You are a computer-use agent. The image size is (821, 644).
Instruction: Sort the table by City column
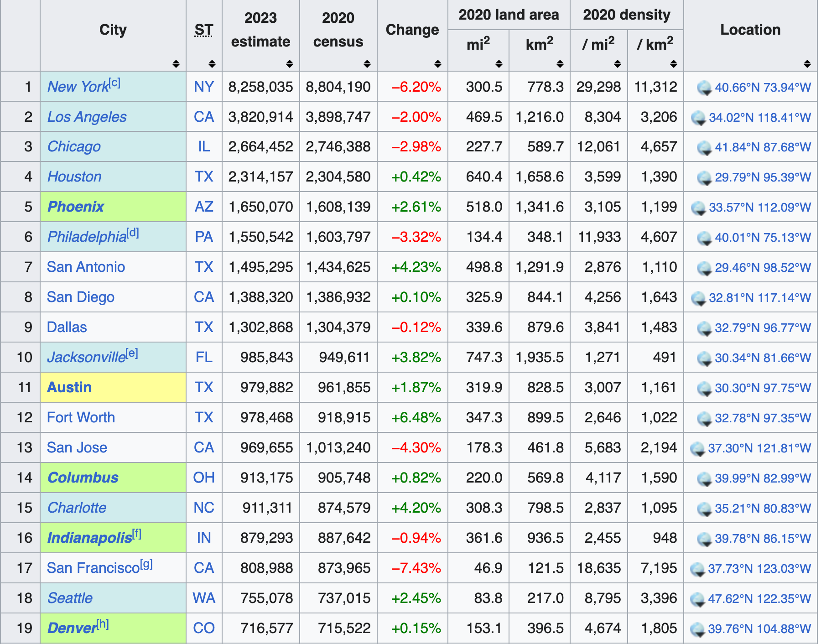click(x=176, y=64)
